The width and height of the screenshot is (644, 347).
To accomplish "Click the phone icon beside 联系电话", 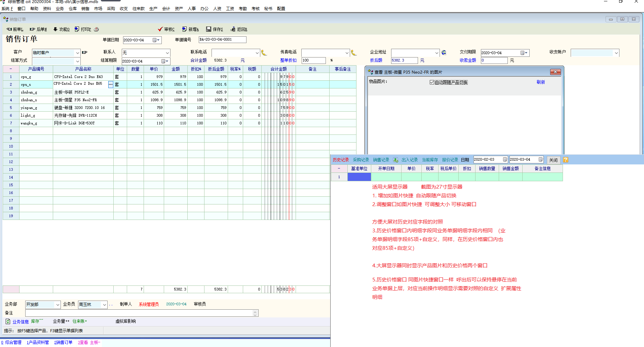I will point(264,53).
